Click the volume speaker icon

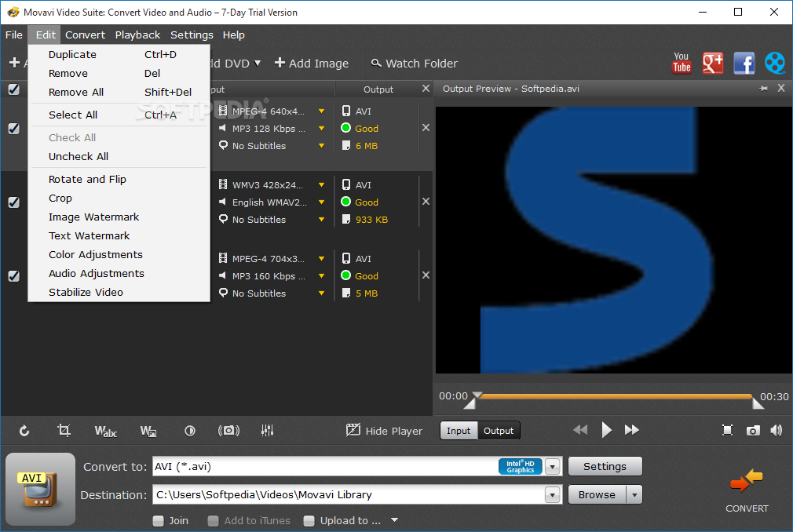777,431
